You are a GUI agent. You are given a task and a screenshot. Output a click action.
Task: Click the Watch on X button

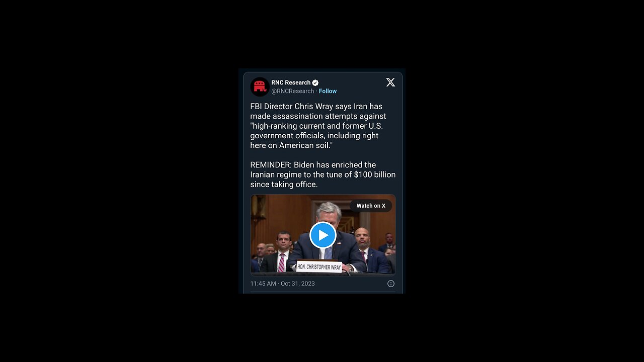click(371, 206)
